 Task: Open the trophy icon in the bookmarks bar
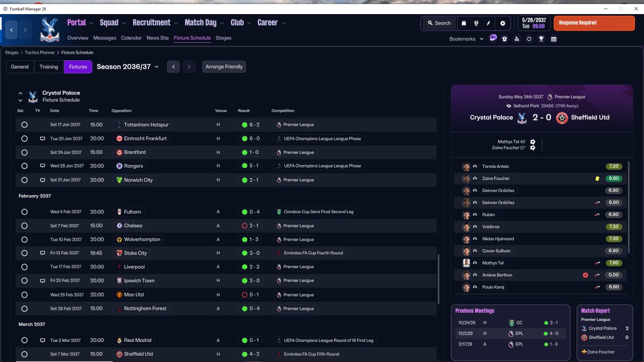(541, 39)
